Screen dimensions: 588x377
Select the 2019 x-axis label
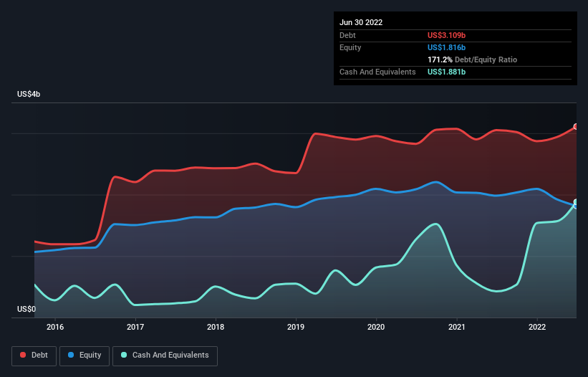(296, 327)
